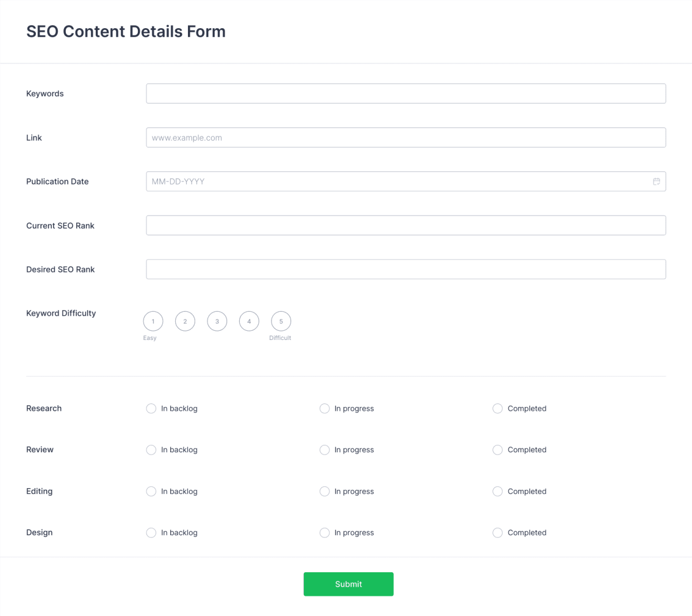Set Design status to Completed
Screen dimensions: 692x616
[497, 532]
